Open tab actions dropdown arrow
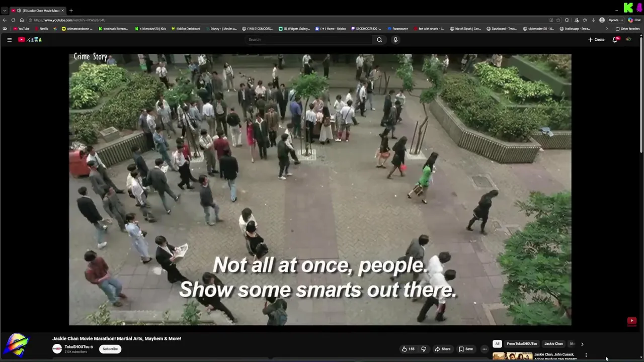 coord(5,11)
